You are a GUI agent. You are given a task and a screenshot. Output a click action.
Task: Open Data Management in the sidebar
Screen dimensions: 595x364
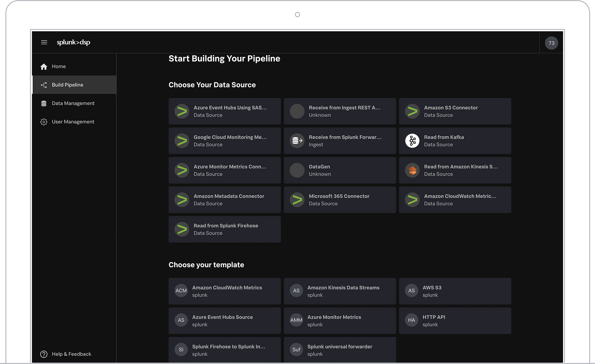point(74,103)
